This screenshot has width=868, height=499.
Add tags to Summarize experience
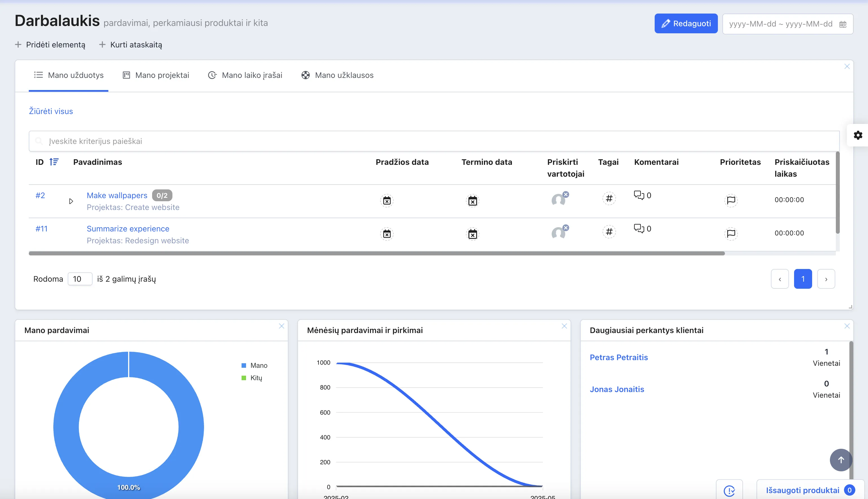coord(609,232)
